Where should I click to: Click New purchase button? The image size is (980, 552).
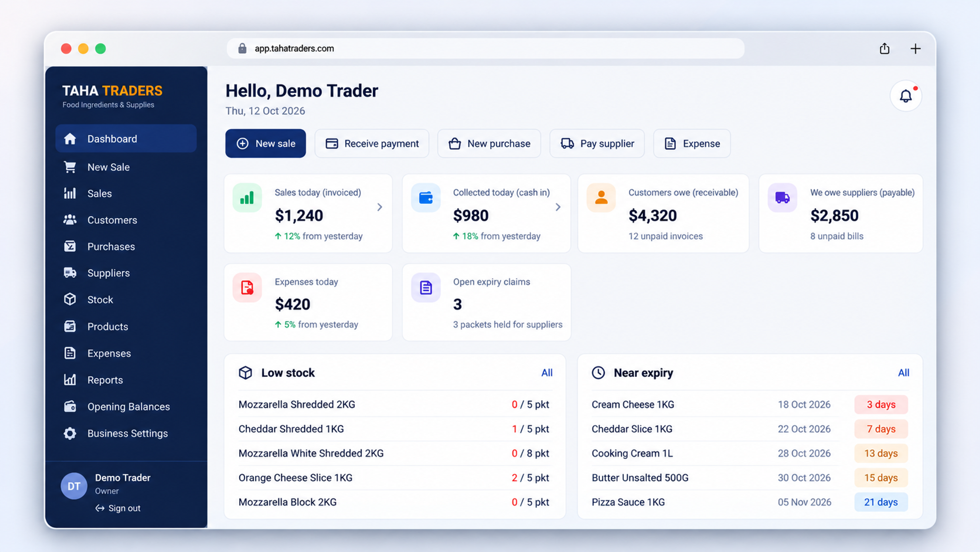point(489,144)
